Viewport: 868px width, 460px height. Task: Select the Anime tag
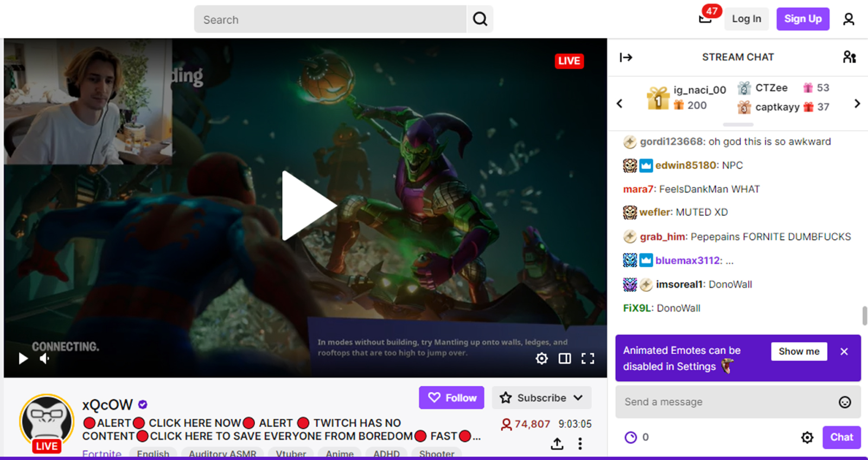[340, 454]
